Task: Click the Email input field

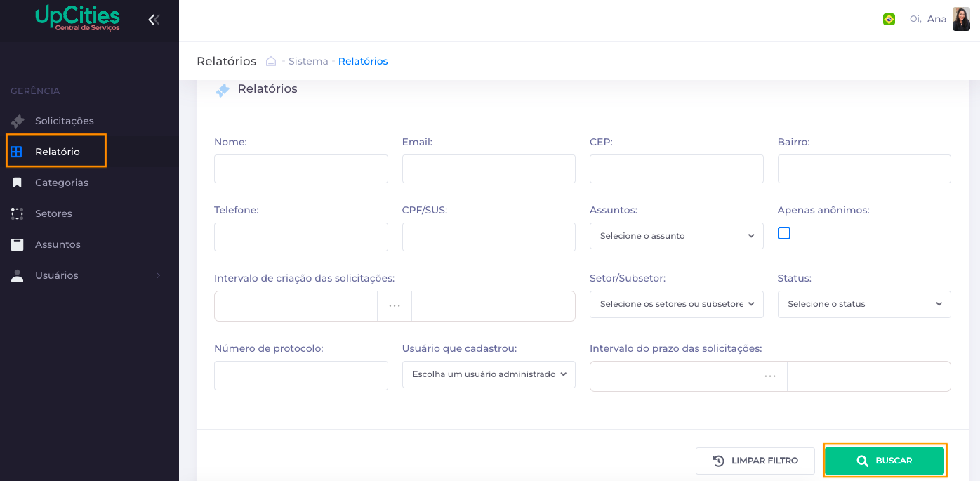Action: 489,169
